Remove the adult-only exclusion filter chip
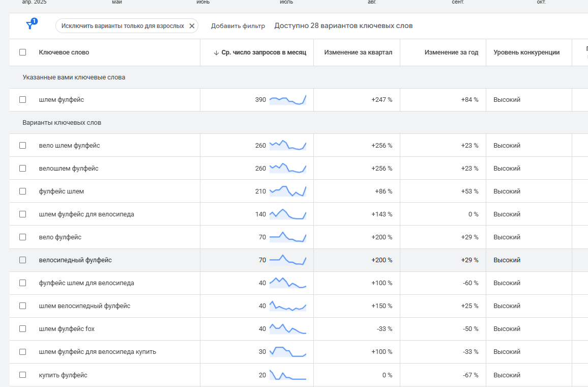Image resolution: width=588 pixels, height=387 pixels. coord(192,26)
